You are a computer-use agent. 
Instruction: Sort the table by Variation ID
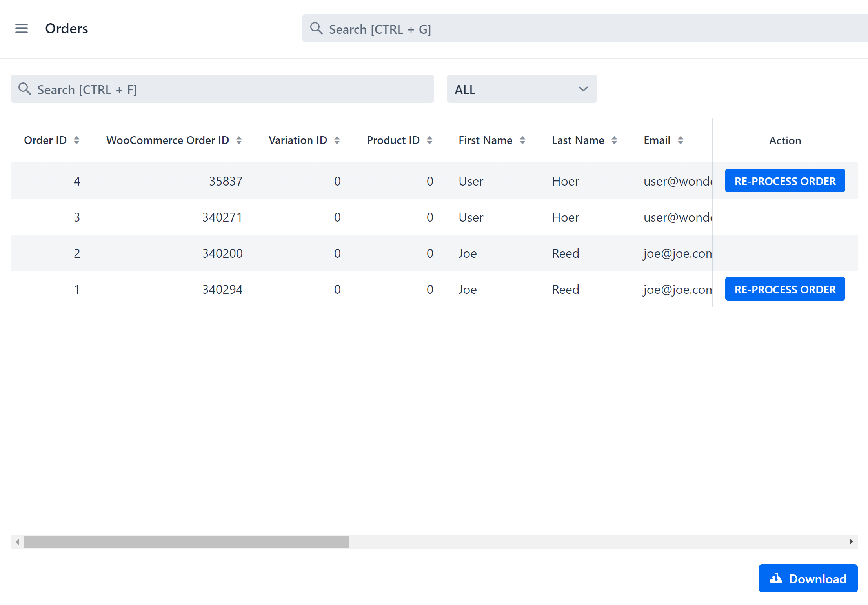click(x=337, y=140)
